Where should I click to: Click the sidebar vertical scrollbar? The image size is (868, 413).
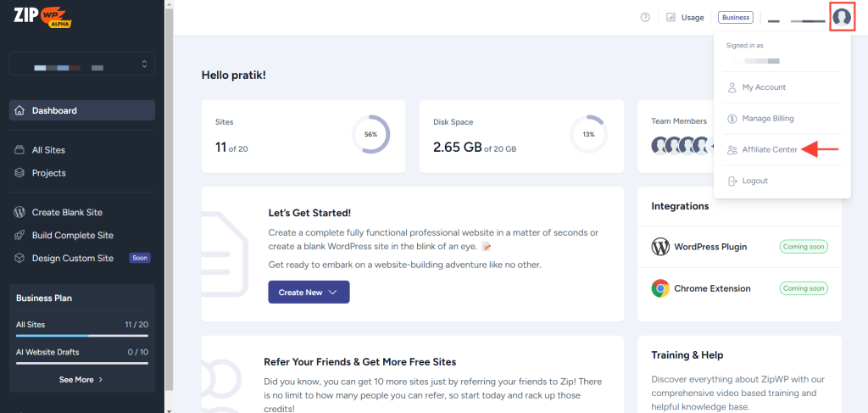point(169,170)
